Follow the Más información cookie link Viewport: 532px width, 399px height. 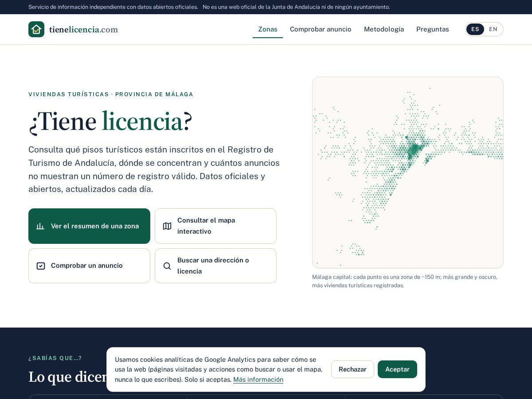point(258,379)
